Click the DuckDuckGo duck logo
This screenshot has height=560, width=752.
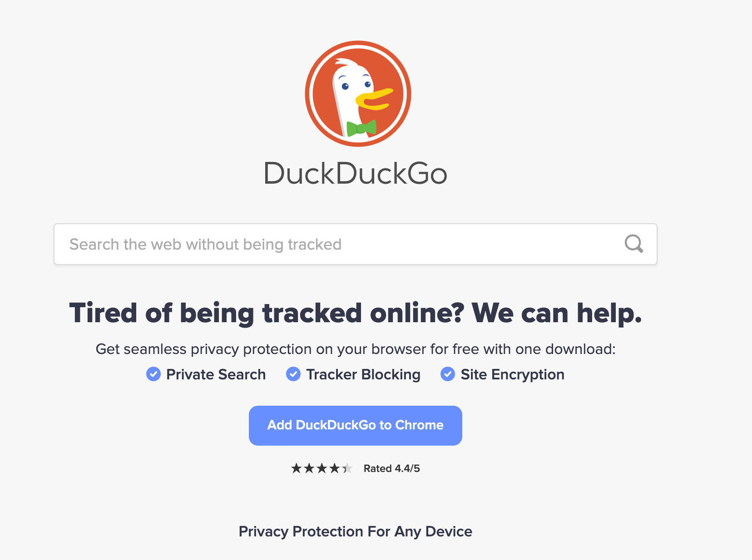358,94
